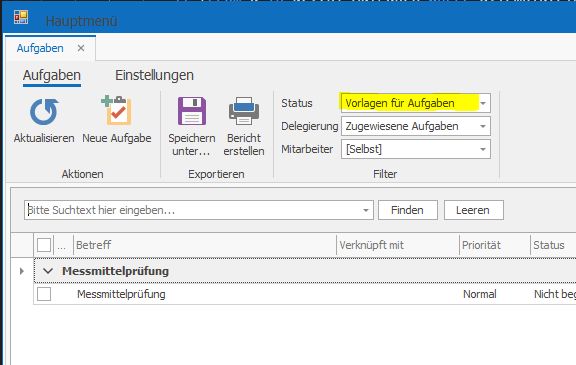This screenshot has height=365, width=576.
Task: Close the Aufgaben document tab
Action: tap(81, 48)
